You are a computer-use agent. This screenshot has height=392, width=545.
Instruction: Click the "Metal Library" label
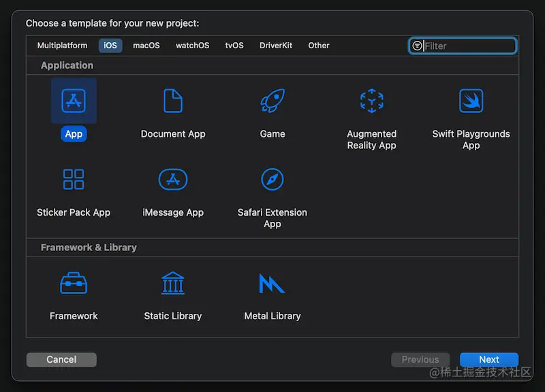coord(272,316)
